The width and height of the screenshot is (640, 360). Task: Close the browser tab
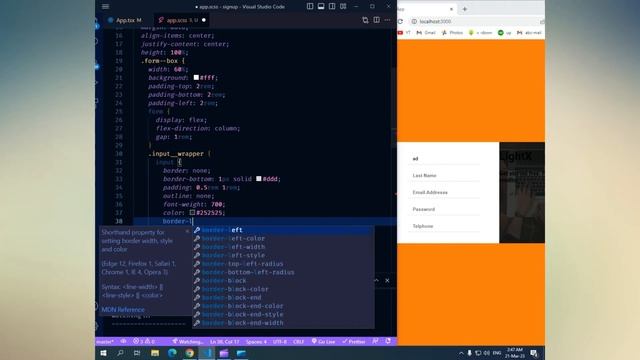[x=451, y=9]
